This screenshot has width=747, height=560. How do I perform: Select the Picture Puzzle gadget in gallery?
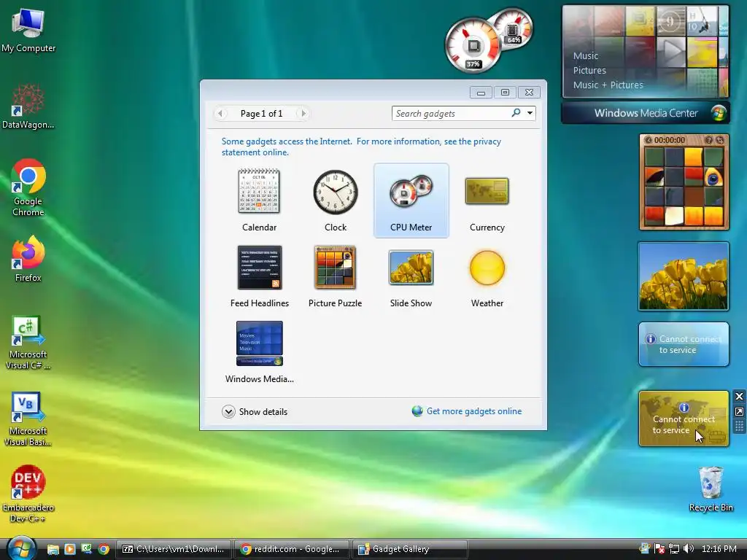[336, 276]
